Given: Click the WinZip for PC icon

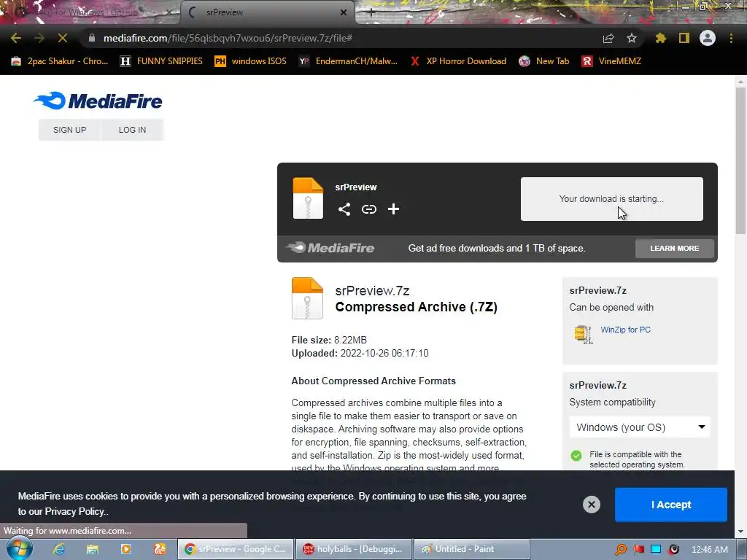Looking at the screenshot, I should coord(584,334).
